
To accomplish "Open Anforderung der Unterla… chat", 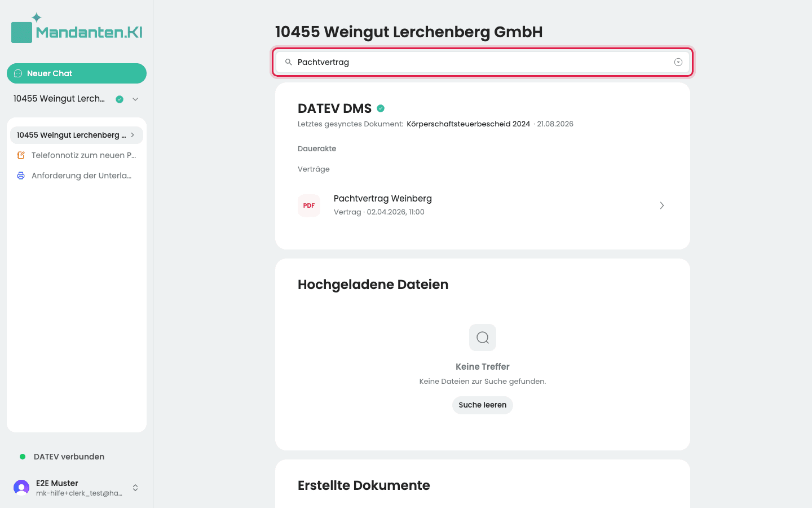I will point(77,176).
